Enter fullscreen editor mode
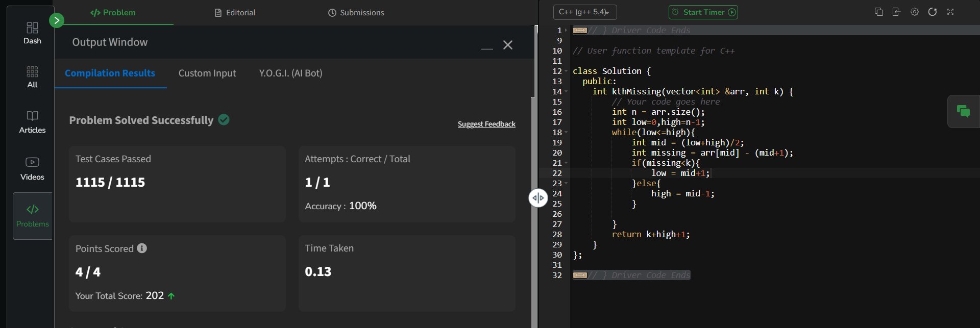The image size is (980, 328). [950, 12]
